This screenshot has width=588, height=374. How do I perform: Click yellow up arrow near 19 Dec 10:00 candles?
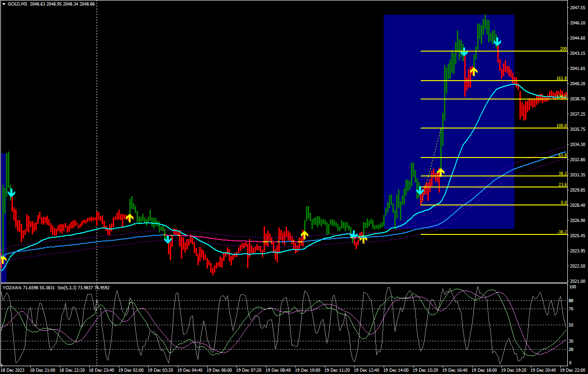(x=304, y=234)
